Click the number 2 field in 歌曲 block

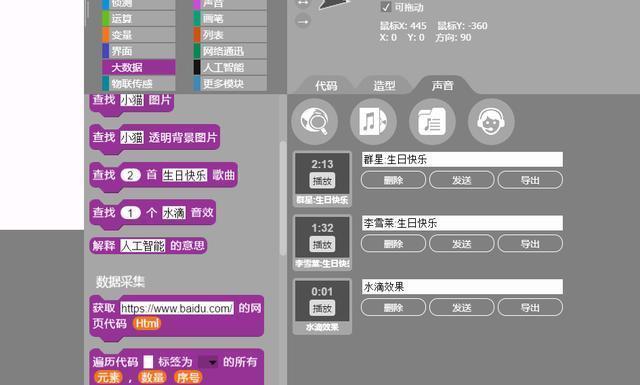click(x=130, y=175)
